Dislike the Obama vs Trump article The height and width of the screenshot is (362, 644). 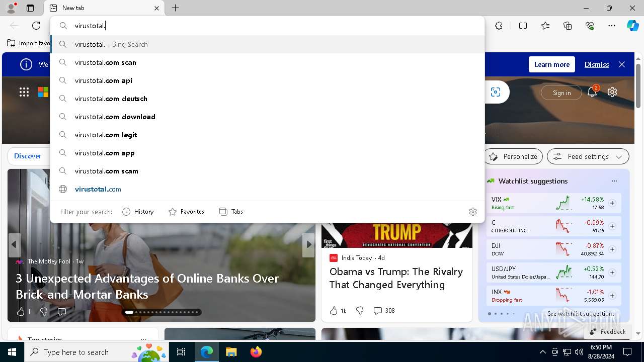[360, 311]
